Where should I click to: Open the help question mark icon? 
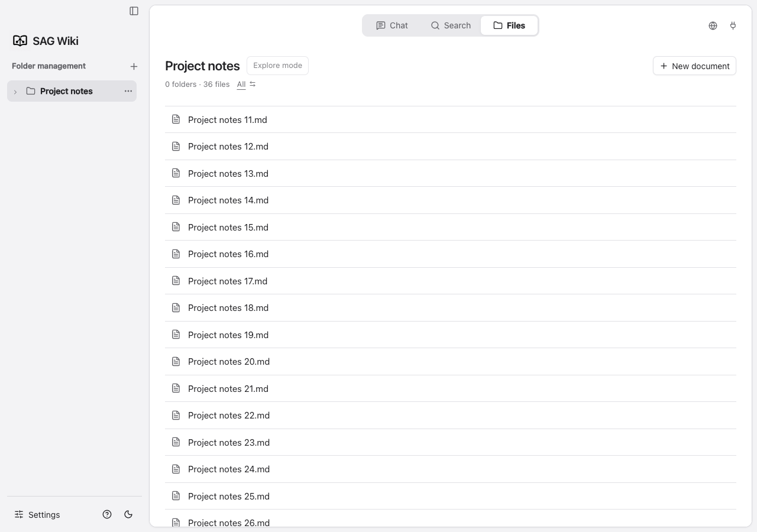pyautogui.click(x=107, y=514)
